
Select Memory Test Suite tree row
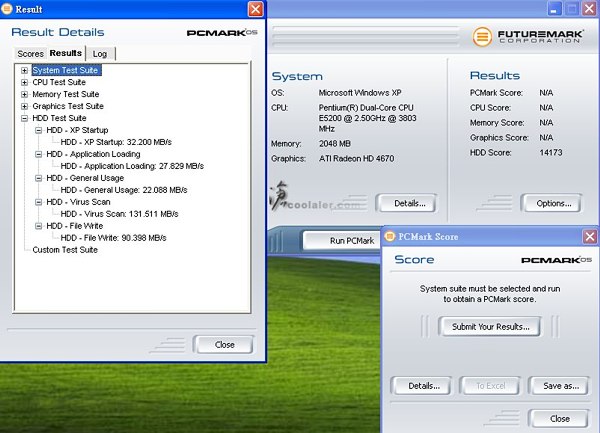65,94
